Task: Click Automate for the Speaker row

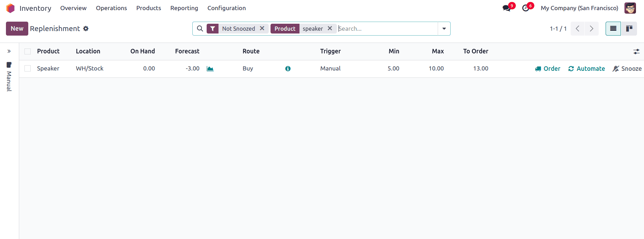Action: coord(587,69)
